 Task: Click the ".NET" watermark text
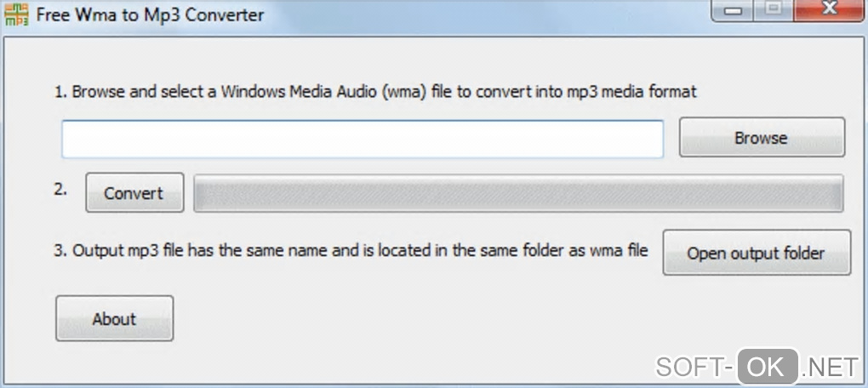(x=831, y=368)
